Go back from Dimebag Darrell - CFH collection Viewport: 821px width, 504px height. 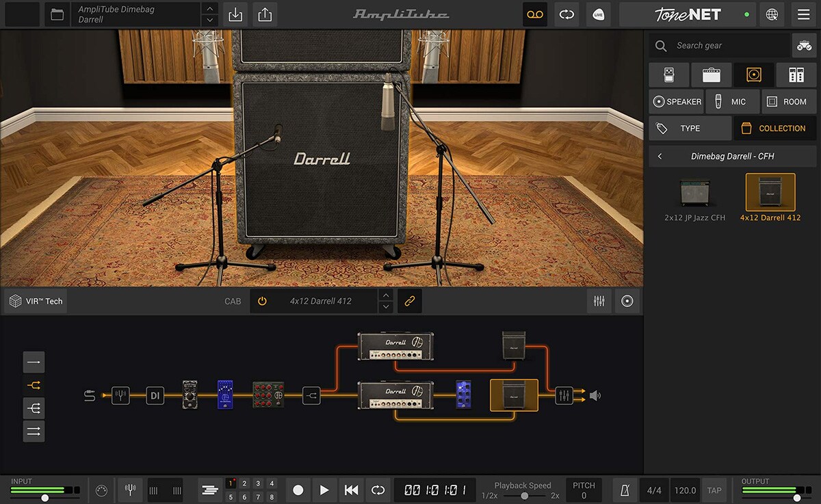660,156
